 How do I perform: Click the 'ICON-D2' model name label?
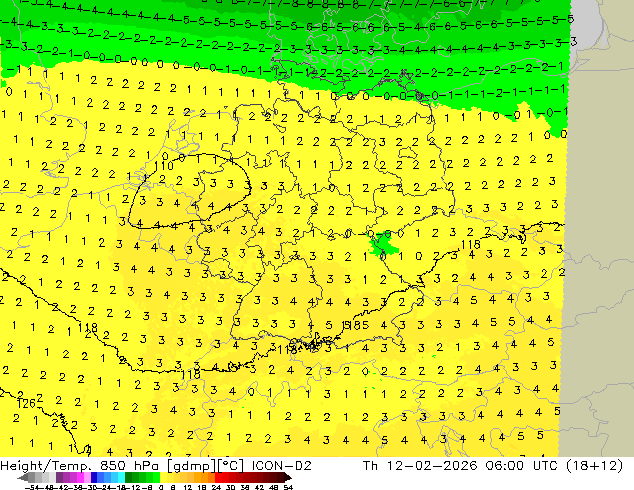click(281, 466)
